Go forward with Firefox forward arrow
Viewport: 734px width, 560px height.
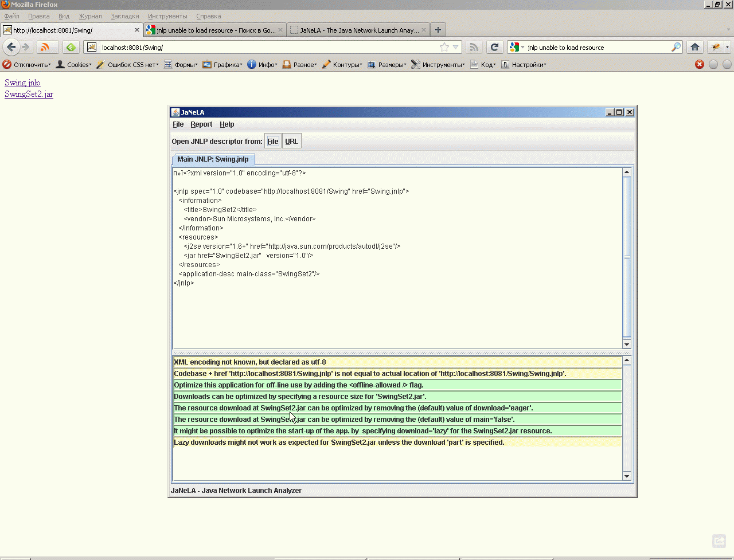[x=26, y=47]
